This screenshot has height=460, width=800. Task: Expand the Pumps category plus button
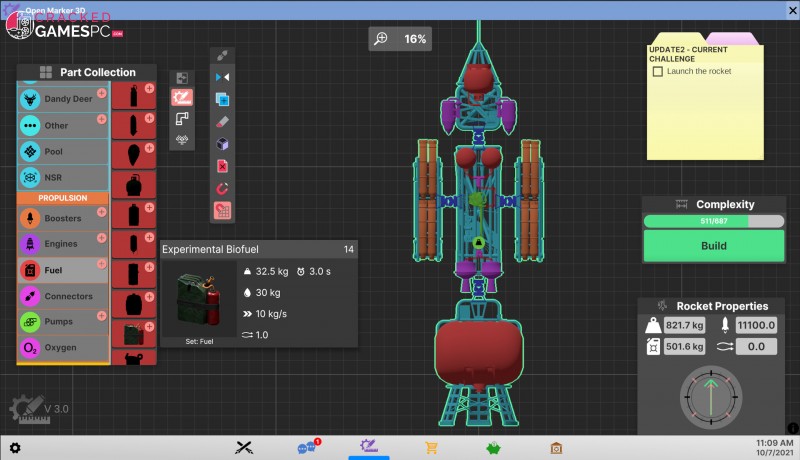pyautogui.click(x=101, y=314)
